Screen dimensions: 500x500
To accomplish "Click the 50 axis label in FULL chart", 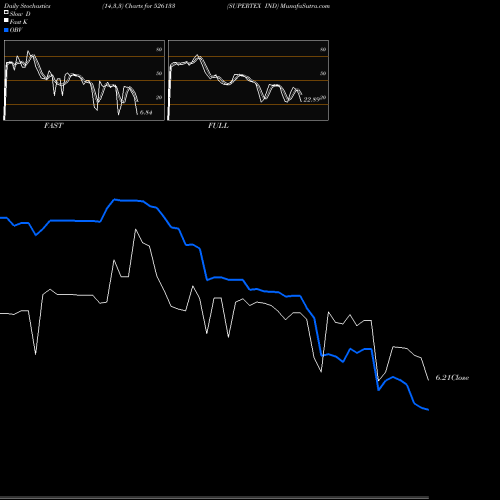I will [323, 73].
